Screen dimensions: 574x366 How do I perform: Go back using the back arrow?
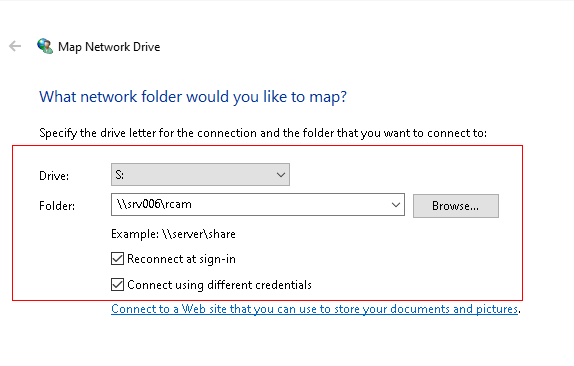click(x=15, y=46)
